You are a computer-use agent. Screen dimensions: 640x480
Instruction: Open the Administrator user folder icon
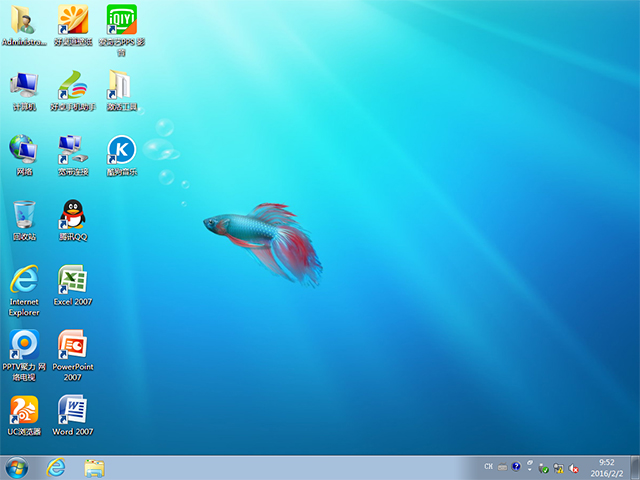pos(24,20)
